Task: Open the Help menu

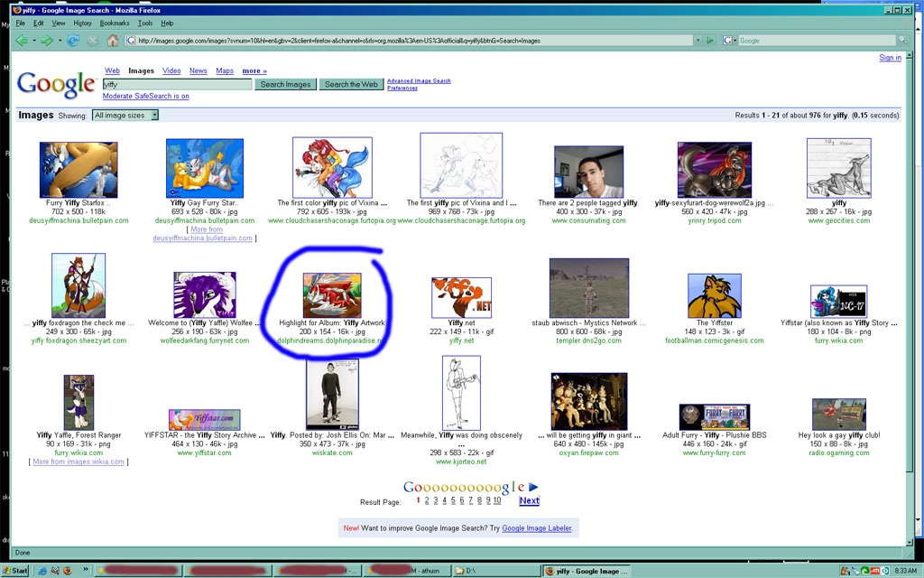Action: click(167, 23)
